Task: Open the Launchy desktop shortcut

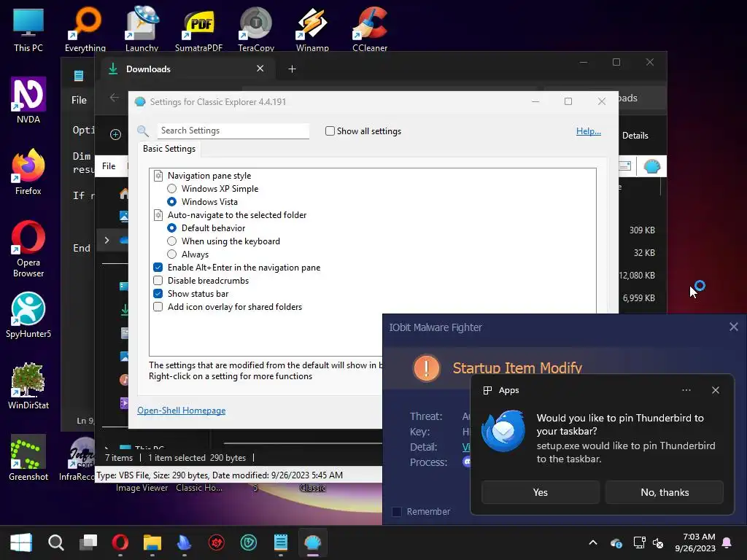Action: click(x=142, y=29)
